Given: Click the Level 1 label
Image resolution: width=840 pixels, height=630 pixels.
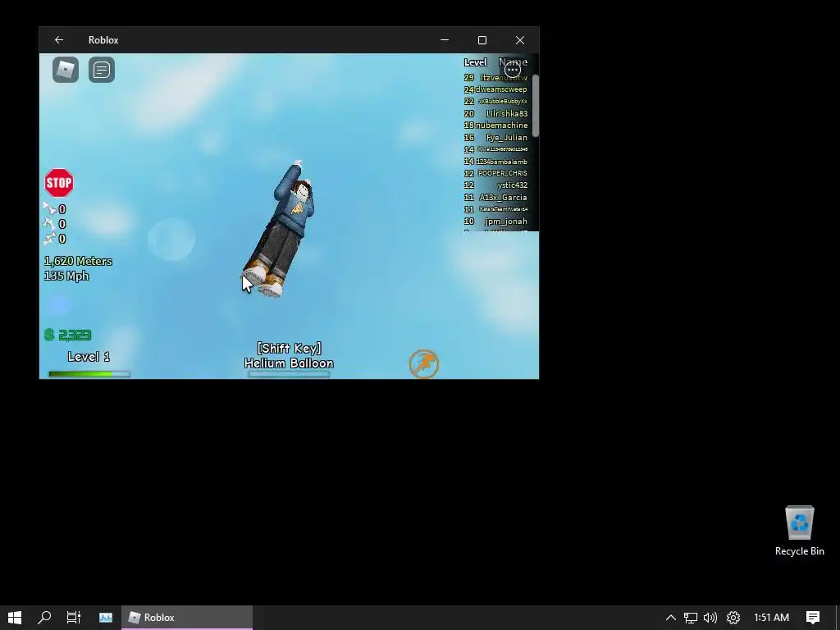Looking at the screenshot, I should point(89,357).
